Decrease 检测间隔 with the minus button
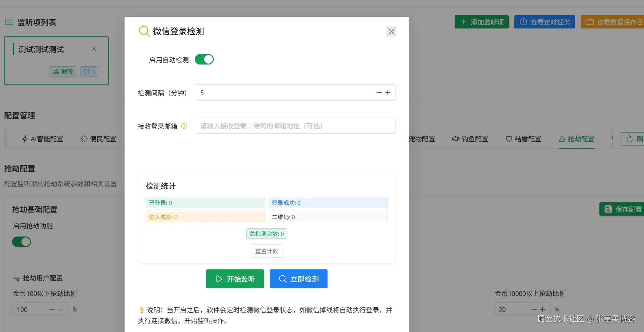 (x=379, y=93)
